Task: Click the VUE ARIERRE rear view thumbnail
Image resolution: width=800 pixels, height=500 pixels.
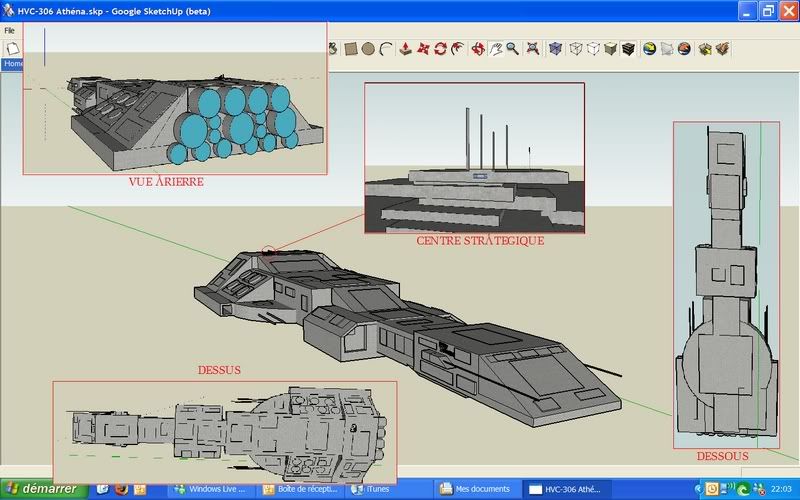Action: click(x=174, y=98)
